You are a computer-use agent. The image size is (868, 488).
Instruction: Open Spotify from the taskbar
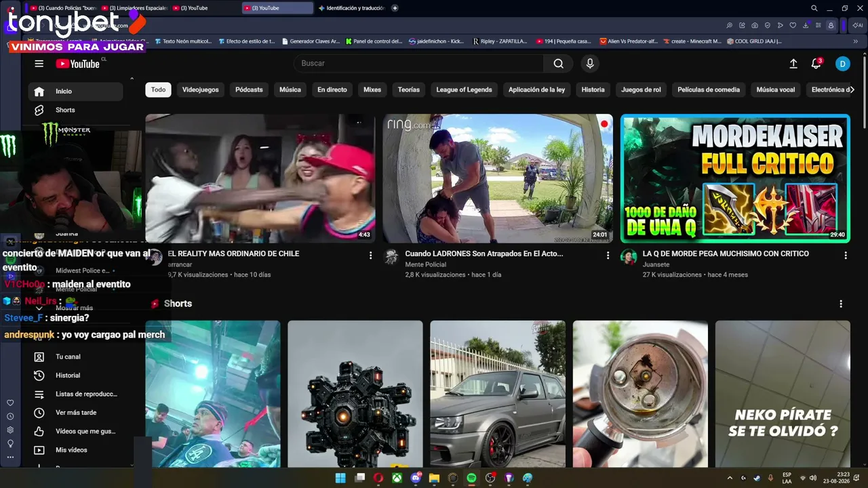click(x=471, y=478)
